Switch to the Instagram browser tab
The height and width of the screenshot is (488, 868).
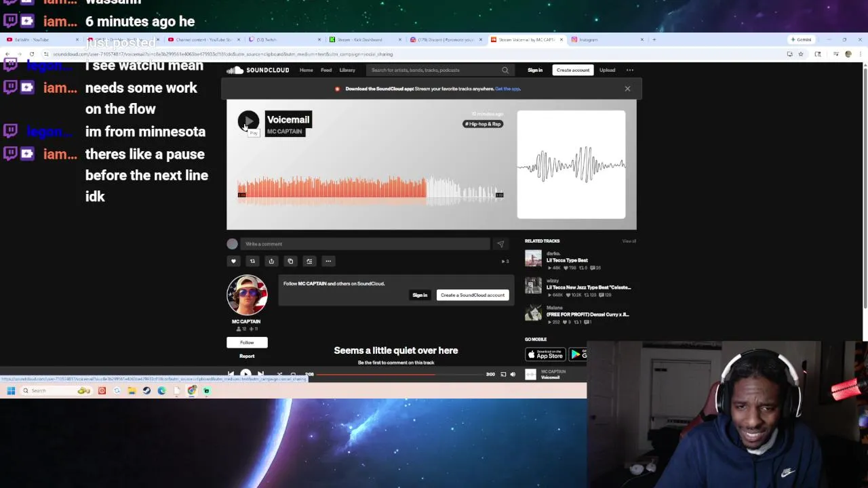(607, 39)
